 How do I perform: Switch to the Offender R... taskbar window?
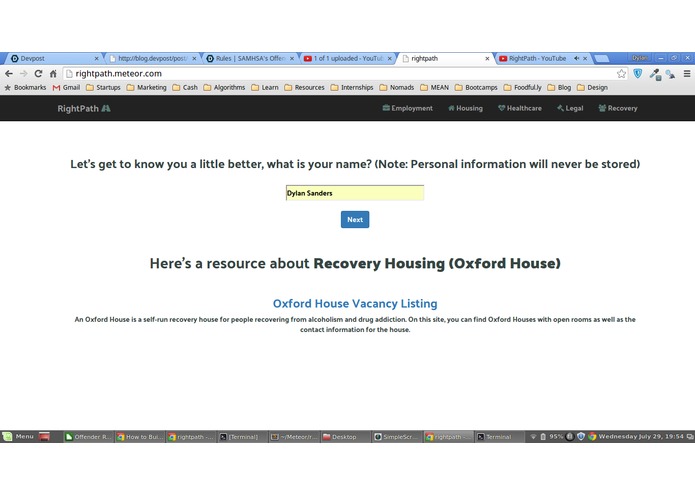click(x=89, y=437)
